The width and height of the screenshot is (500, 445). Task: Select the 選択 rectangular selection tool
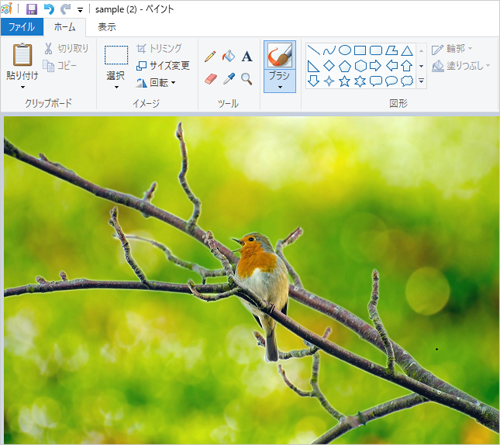point(116,55)
